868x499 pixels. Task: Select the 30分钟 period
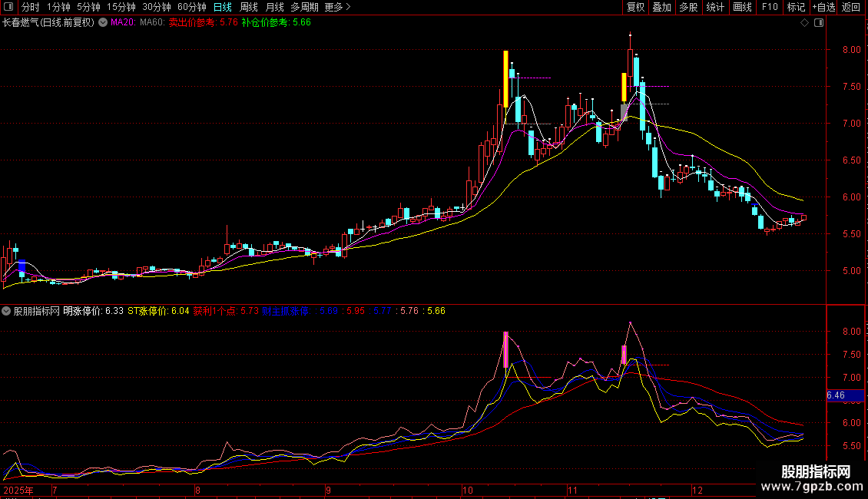157,7
